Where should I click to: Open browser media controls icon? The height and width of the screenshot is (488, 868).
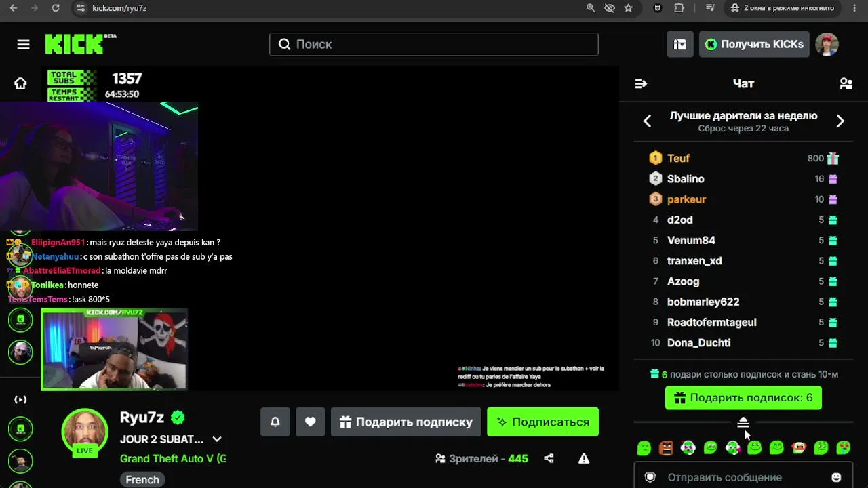pos(710,8)
